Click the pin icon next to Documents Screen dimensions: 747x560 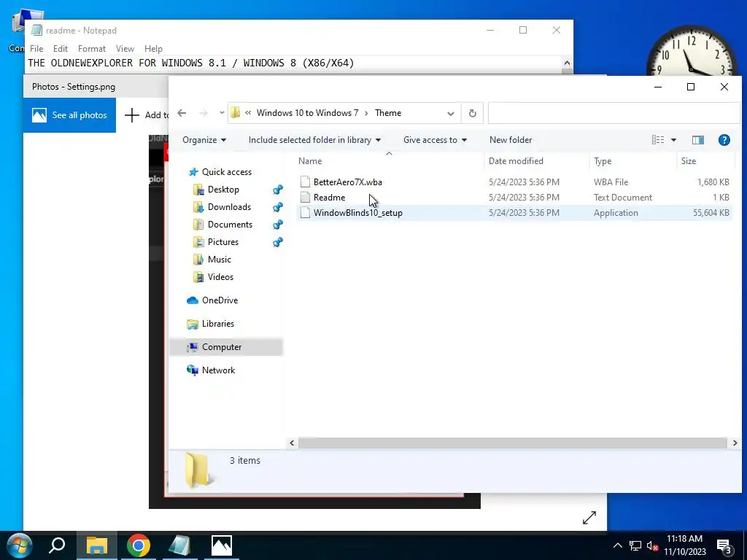(278, 225)
